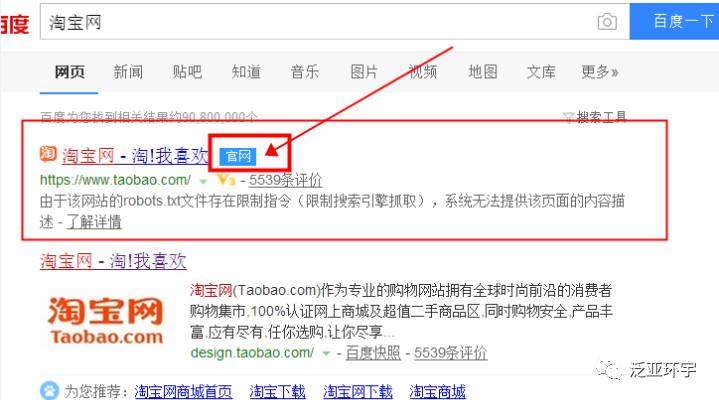719x400 pixels.
Task: Open 搜索工具 filter options
Action: coord(594,117)
